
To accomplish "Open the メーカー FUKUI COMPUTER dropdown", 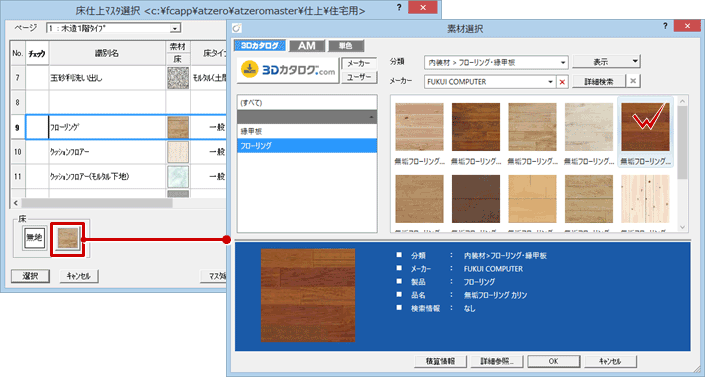I will [x=490, y=82].
